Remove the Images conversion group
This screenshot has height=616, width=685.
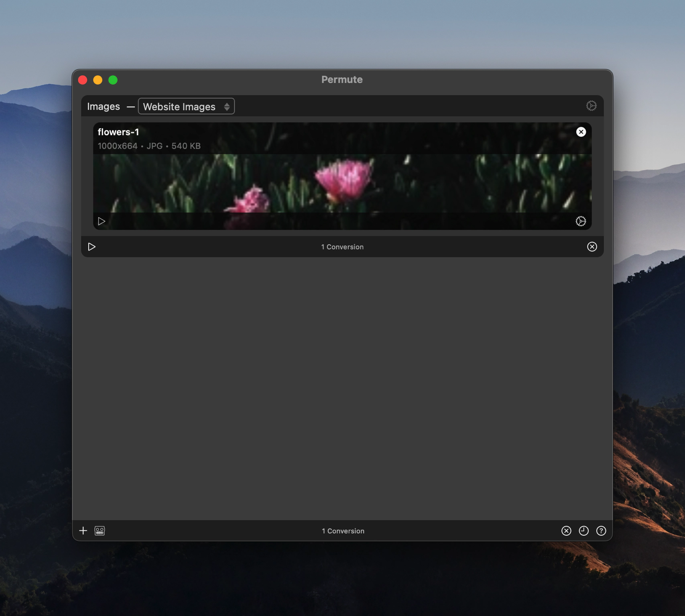click(592, 247)
